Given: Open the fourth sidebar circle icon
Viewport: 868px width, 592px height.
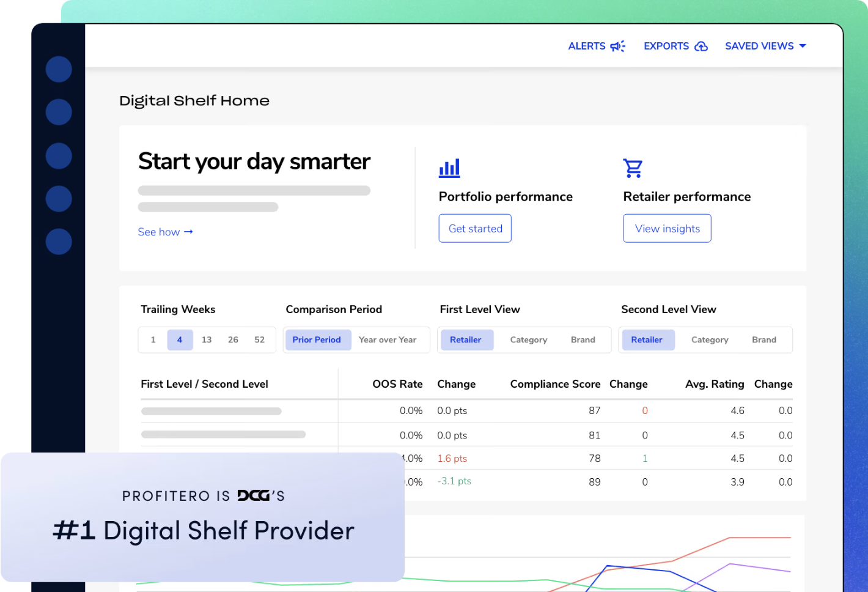Looking at the screenshot, I should pyautogui.click(x=59, y=199).
